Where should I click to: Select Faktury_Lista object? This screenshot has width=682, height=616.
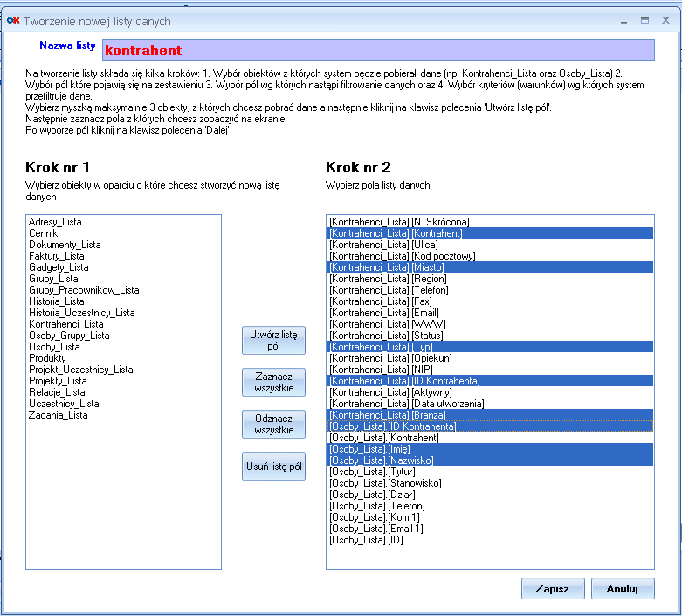click(x=123, y=255)
